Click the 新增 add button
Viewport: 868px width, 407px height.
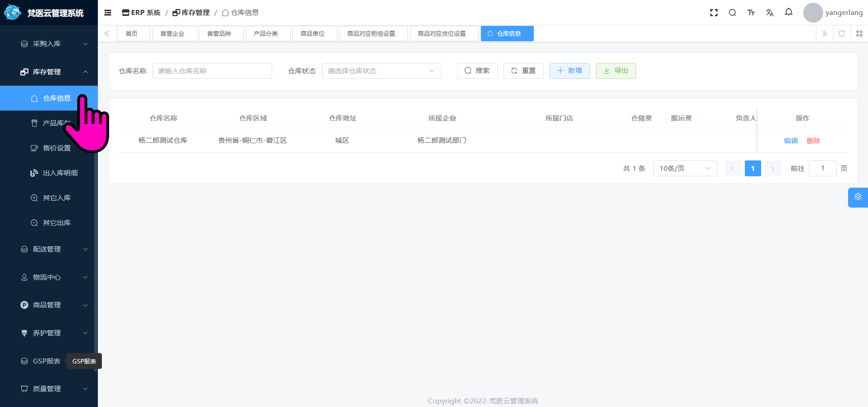point(570,71)
